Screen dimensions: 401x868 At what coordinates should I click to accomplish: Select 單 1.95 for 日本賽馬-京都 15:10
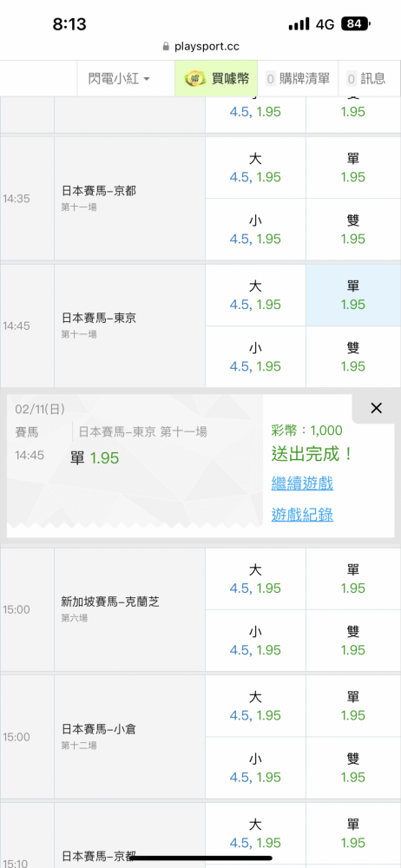click(x=352, y=833)
